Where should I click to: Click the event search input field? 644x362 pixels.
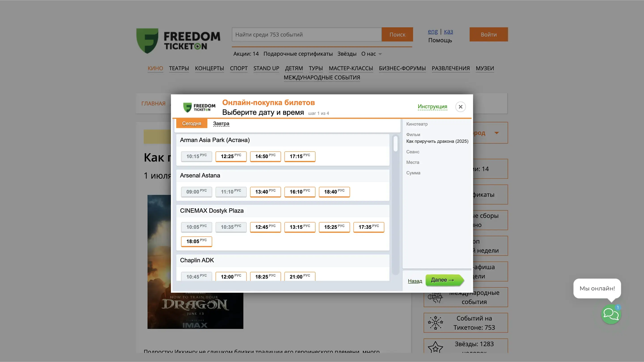tap(307, 34)
